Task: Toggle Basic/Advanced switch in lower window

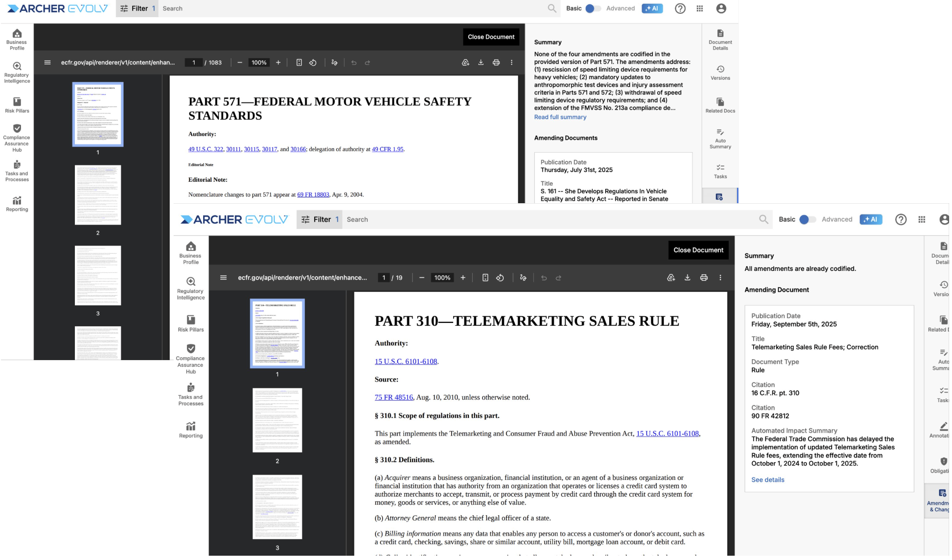Action: pyautogui.click(x=807, y=219)
